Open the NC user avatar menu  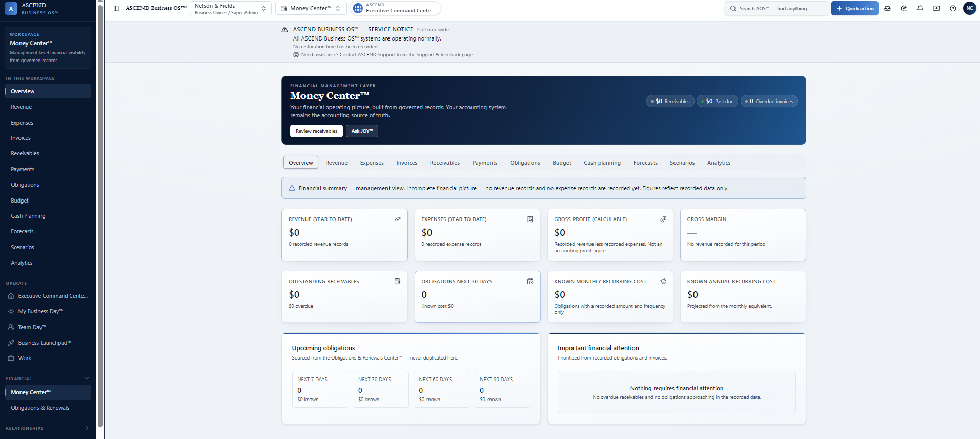coord(970,8)
